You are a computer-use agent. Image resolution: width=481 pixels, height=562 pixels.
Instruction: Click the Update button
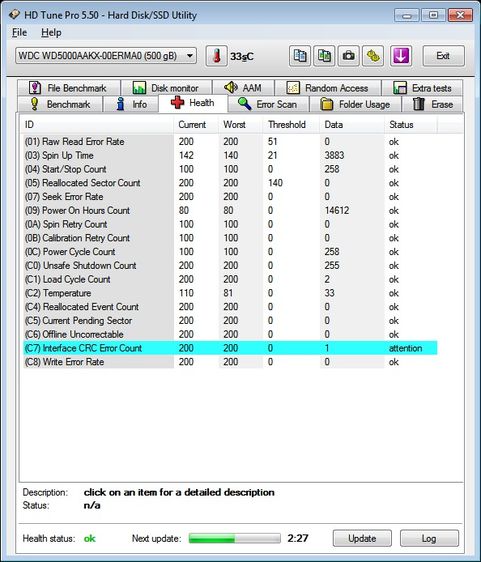[362, 538]
